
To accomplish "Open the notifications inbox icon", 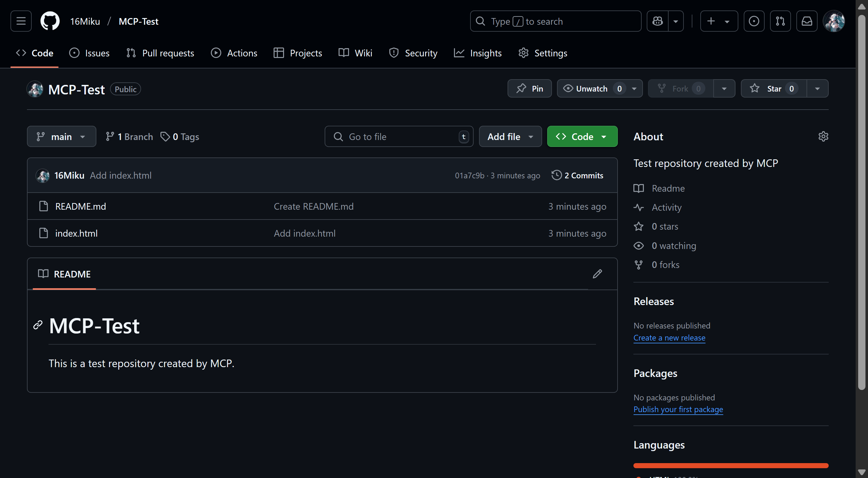I will [806, 21].
